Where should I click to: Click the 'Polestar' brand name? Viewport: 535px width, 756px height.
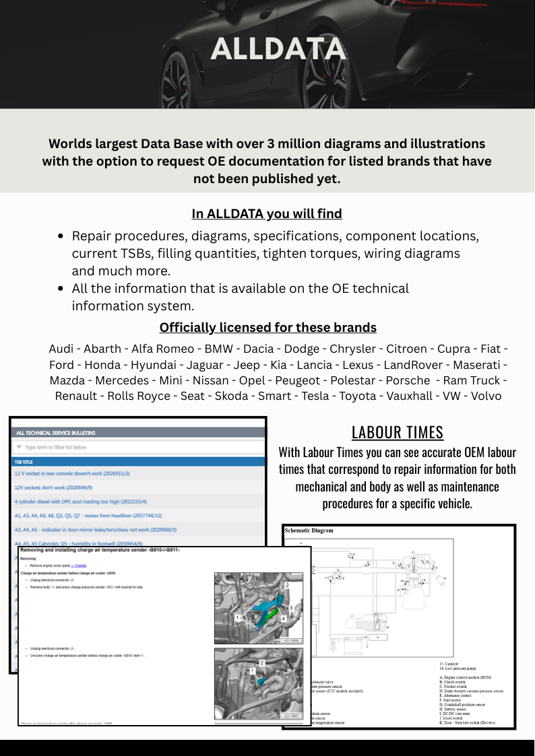click(352, 380)
